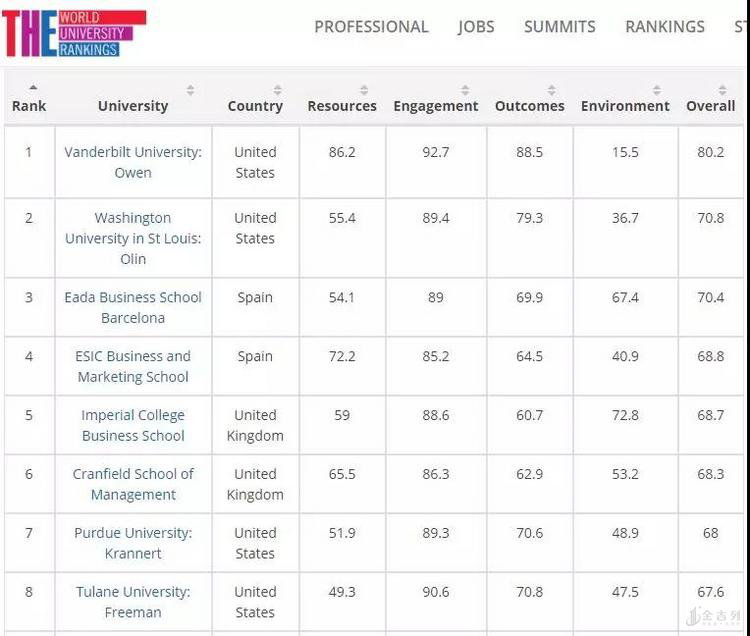Viewport: 750px width, 636px height.
Task: Click sort arrows above University column
Action: 191,90
